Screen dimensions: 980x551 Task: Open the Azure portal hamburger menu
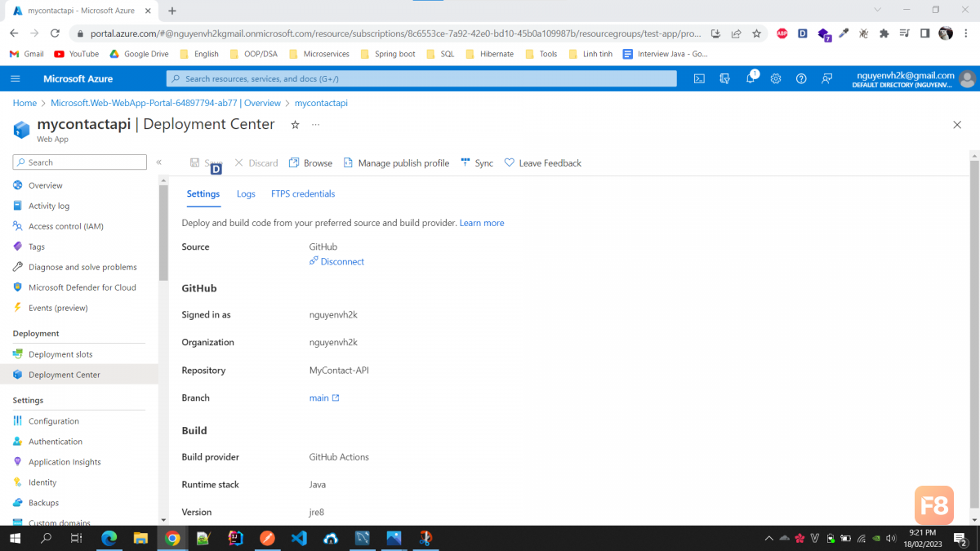[16, 78]
